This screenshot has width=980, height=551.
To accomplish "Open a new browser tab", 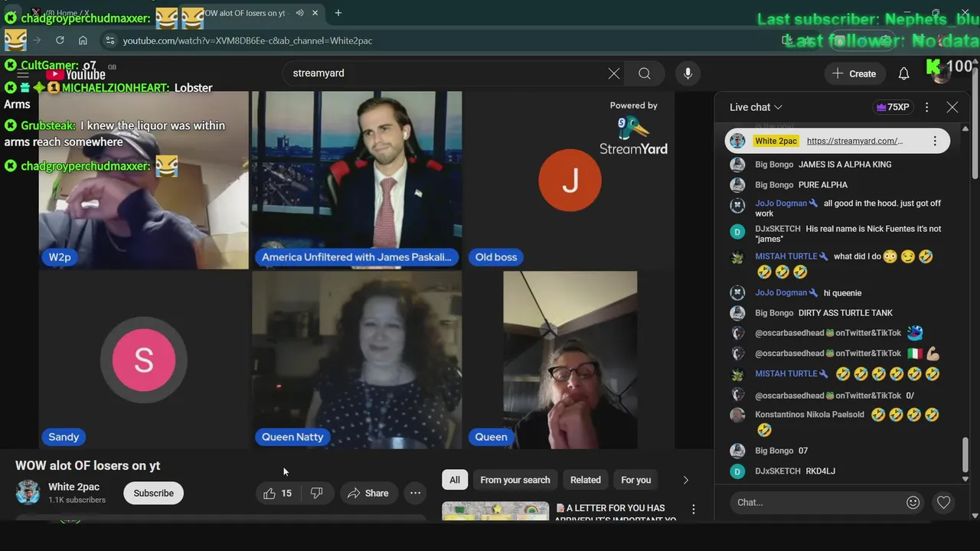I will click(x=338, y=13).
